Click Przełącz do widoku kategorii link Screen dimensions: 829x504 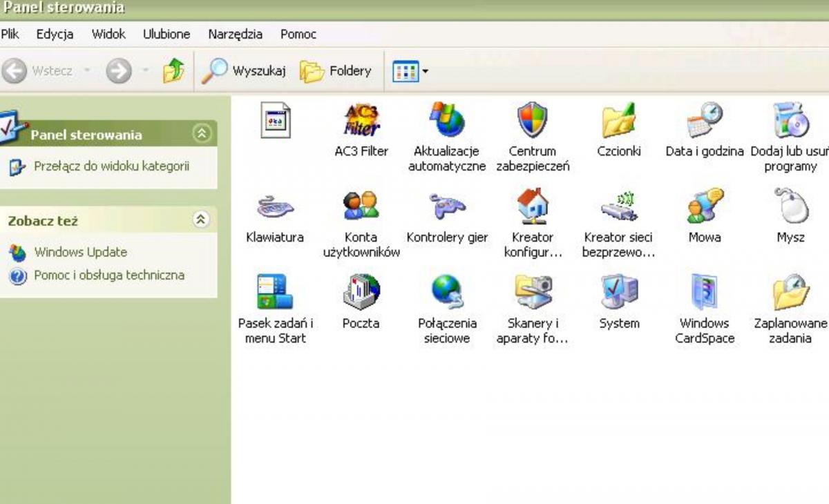(x=111, y=166)
